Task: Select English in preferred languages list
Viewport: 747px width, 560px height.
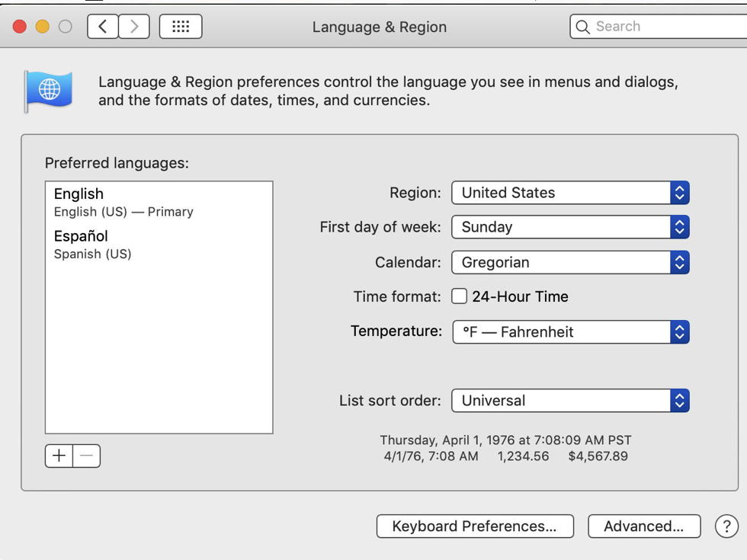Action: pos(159,203)
